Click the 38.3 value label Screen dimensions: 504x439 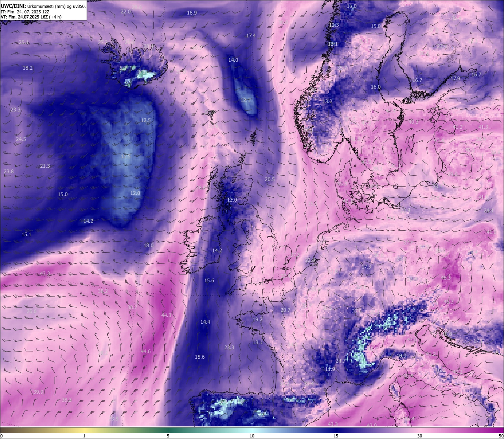(67, 400)
